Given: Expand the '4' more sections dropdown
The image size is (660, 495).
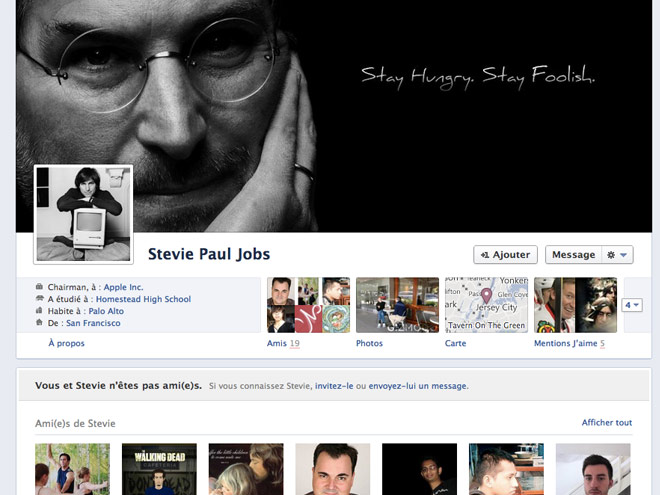Looking at the screenshot, I should click(632, 305).
